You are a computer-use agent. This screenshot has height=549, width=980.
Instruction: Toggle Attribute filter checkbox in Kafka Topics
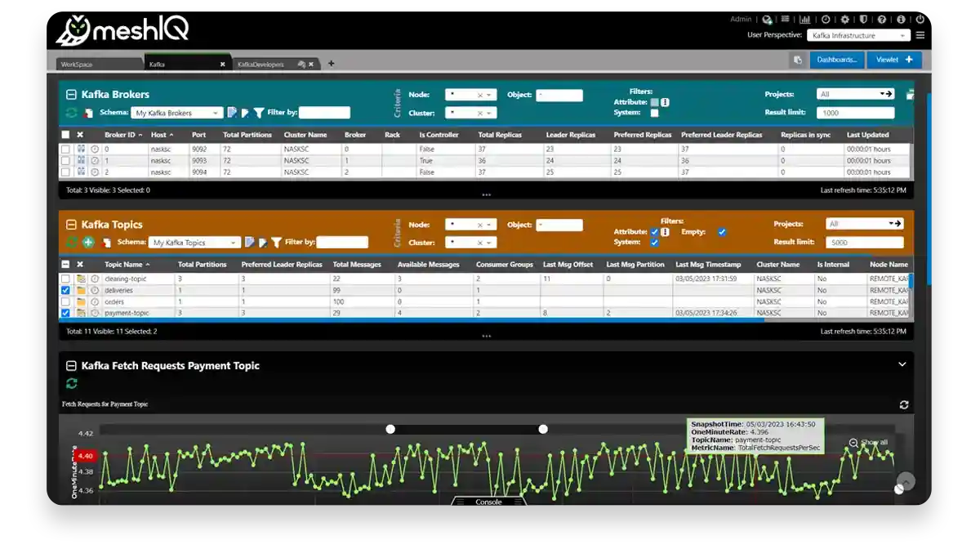tap(654, 232)
